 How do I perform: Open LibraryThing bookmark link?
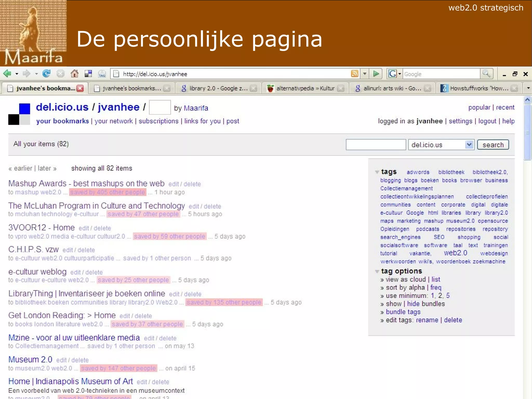click(x=87, y=293)
